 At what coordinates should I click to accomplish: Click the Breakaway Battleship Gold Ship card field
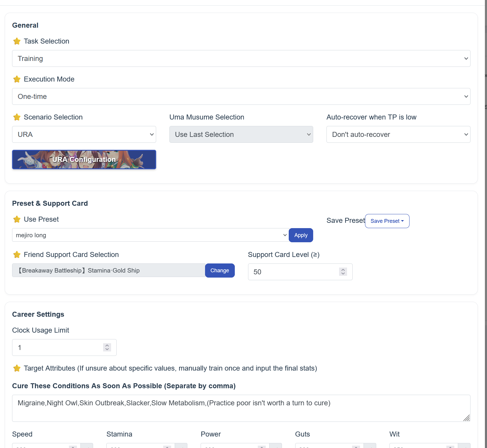pos(109,271)
